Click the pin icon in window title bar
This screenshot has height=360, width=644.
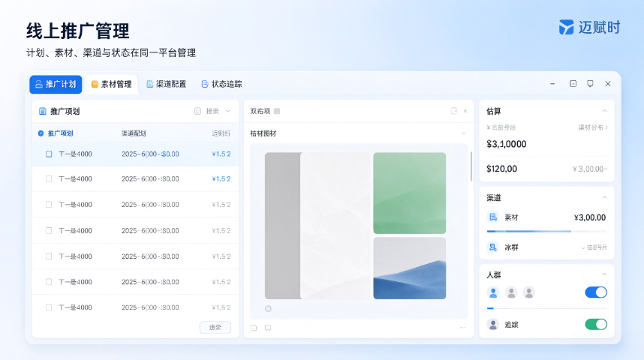pyautogui.click(x=590, y=84)
